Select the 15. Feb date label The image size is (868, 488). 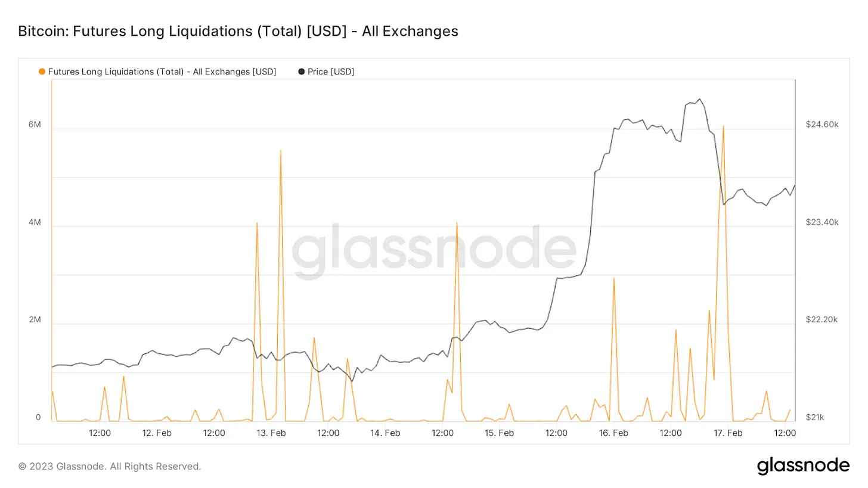point(499,433)
